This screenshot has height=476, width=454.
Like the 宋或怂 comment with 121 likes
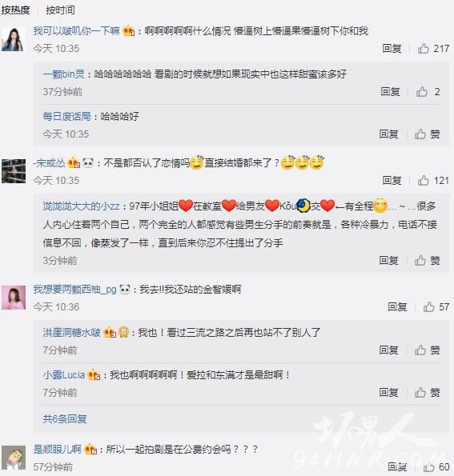tap(433, 181)
